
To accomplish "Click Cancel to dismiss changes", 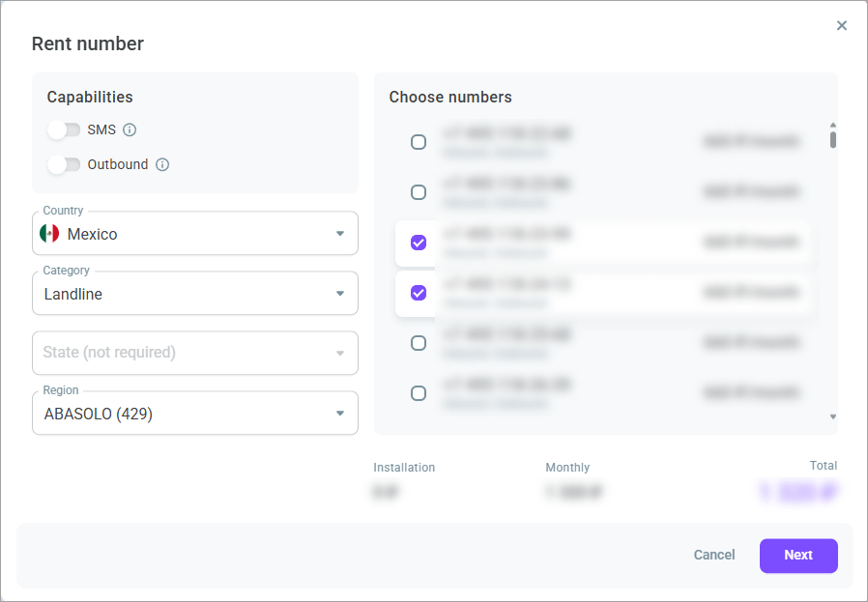I will tap(714, 556).
